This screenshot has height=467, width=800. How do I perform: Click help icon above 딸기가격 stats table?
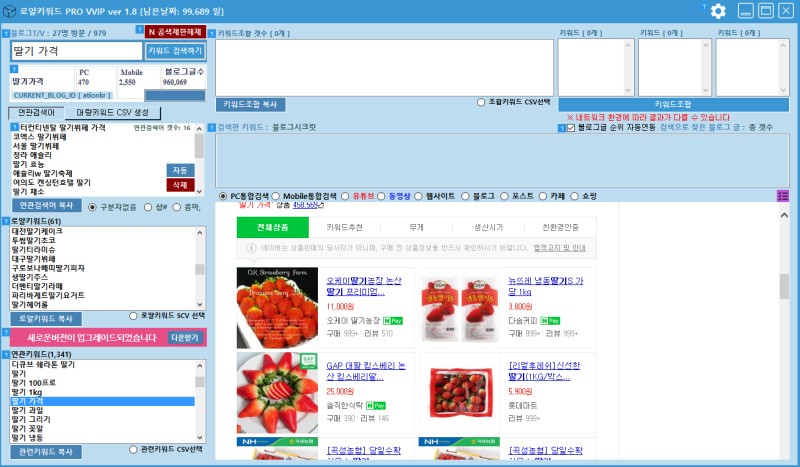click(x=14, y=69)
